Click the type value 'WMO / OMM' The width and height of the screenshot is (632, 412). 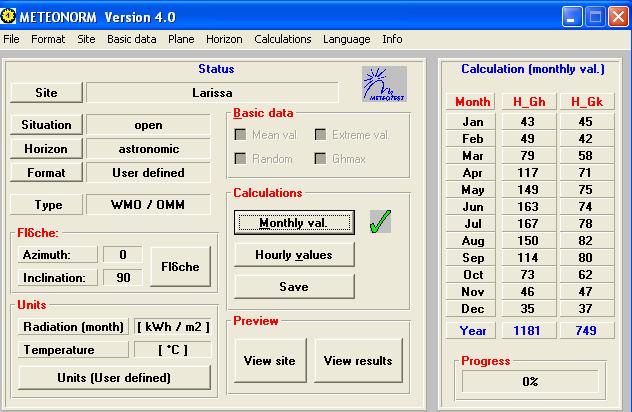[x=148, y=205]
